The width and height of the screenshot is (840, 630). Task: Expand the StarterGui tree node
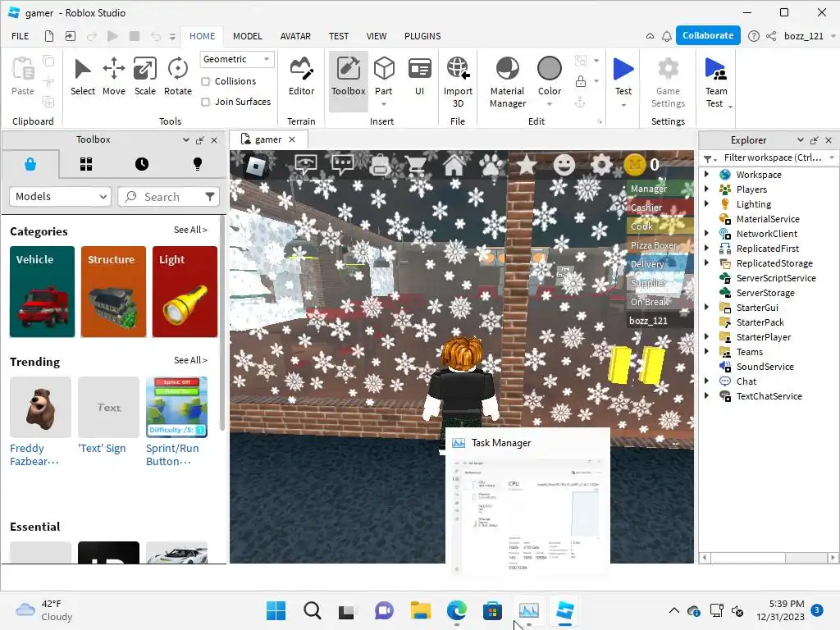click(706, 307)
